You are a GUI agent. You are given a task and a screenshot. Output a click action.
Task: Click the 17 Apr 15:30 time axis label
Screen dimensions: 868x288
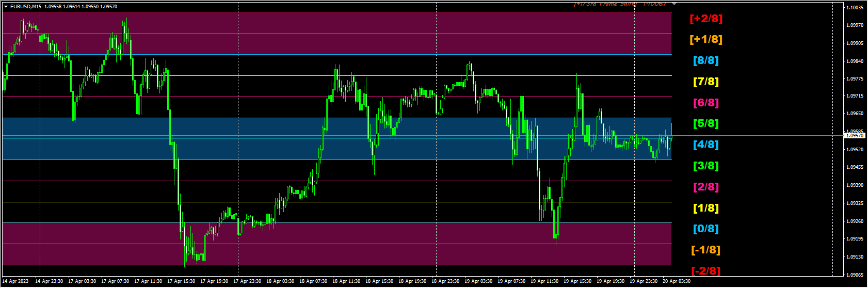coord(181,282)
